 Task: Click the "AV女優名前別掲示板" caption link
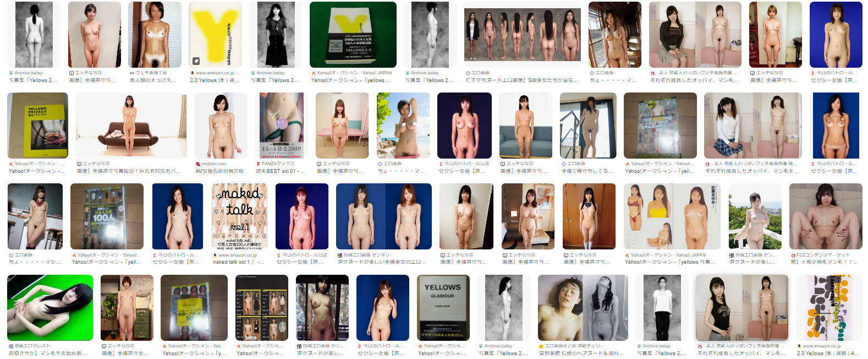click(x=219, y=171)
